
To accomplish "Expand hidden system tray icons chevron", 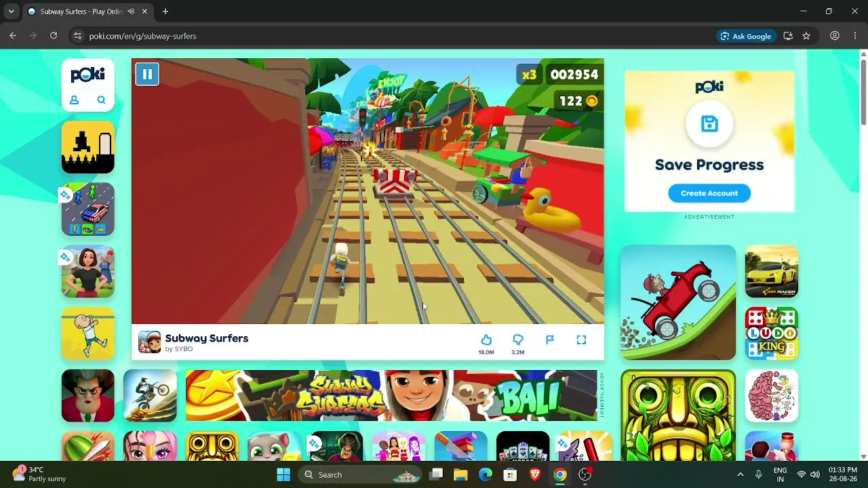I will (741, 474).
